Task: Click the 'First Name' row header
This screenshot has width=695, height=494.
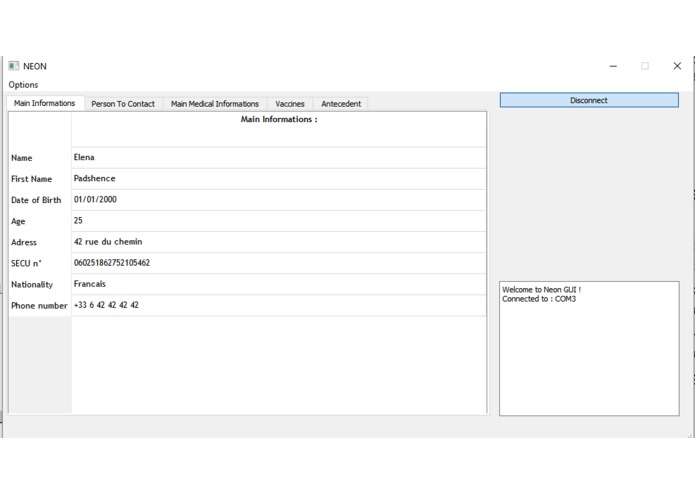Action: (x=40, y=179)
